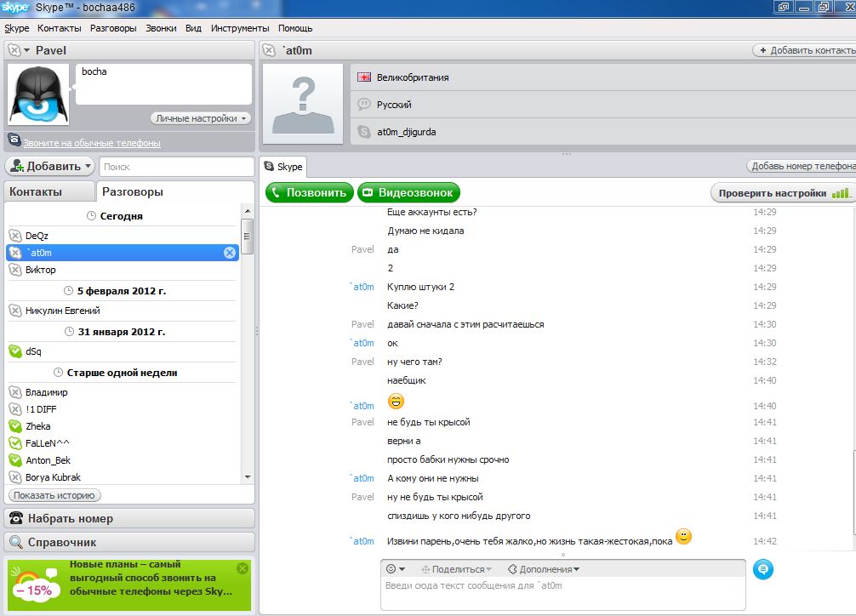The image size is (856, 616).
Task: Click the language bubble icon by Русский
Action: (x=364, y=105)
